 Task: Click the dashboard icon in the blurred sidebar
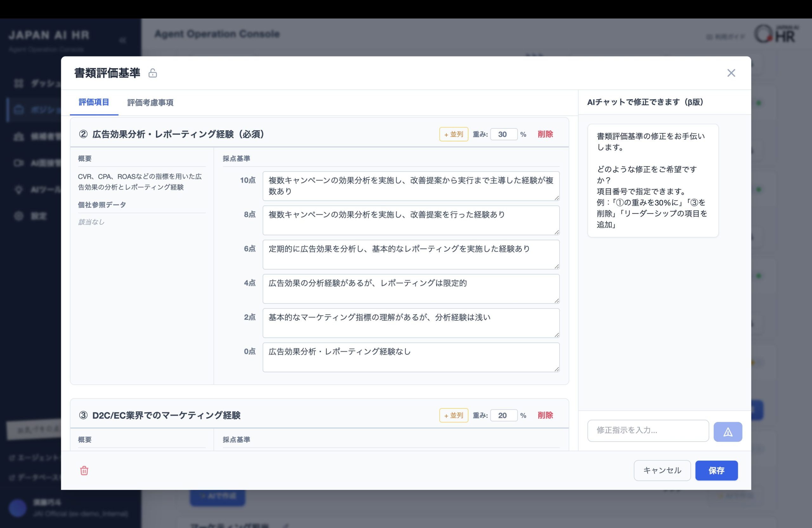pos(19,83)
